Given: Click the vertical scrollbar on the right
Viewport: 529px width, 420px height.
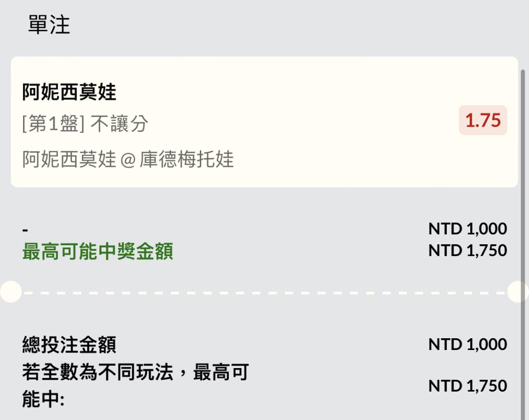Looking at the screenshot, I should (x=523, y=245).
